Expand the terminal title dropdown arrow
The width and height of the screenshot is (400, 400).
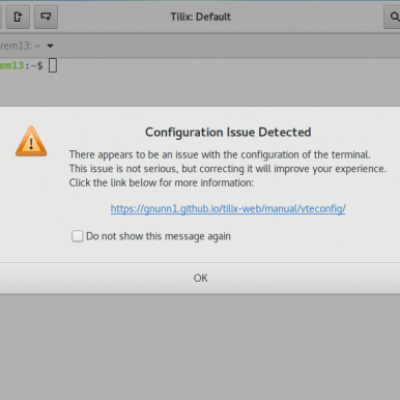pyautogui.click(x=50, y=46)
